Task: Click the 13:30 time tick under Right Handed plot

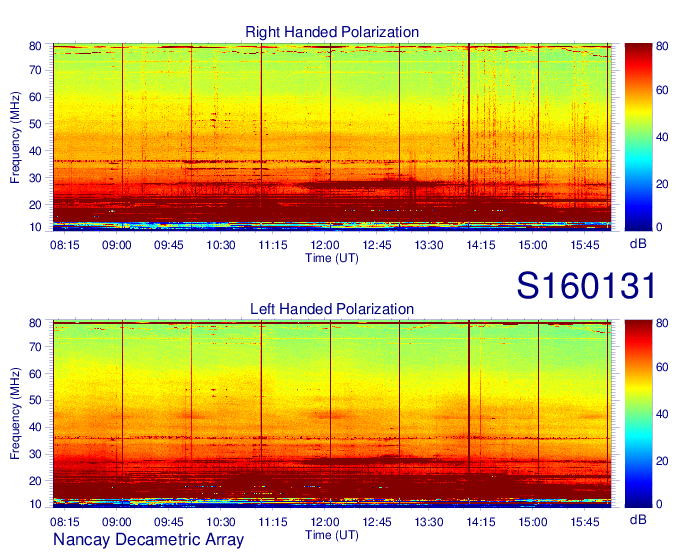Action: 429,245
